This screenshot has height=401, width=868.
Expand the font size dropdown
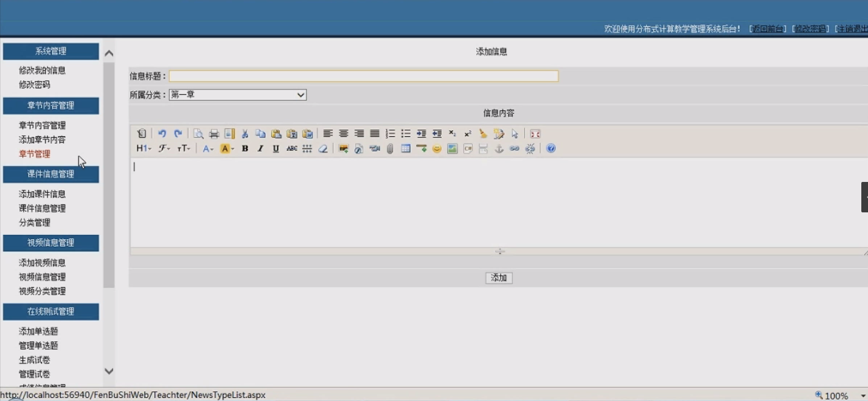[184, 148]
